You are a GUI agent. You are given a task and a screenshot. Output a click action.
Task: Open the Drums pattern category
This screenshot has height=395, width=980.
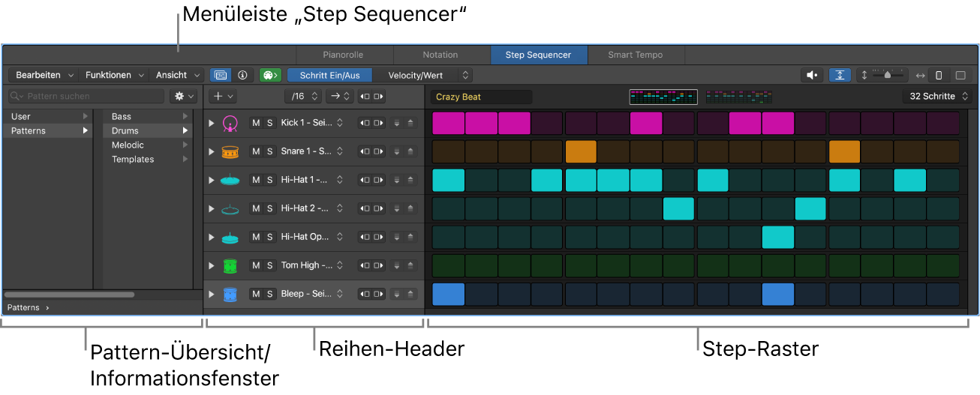146,130
